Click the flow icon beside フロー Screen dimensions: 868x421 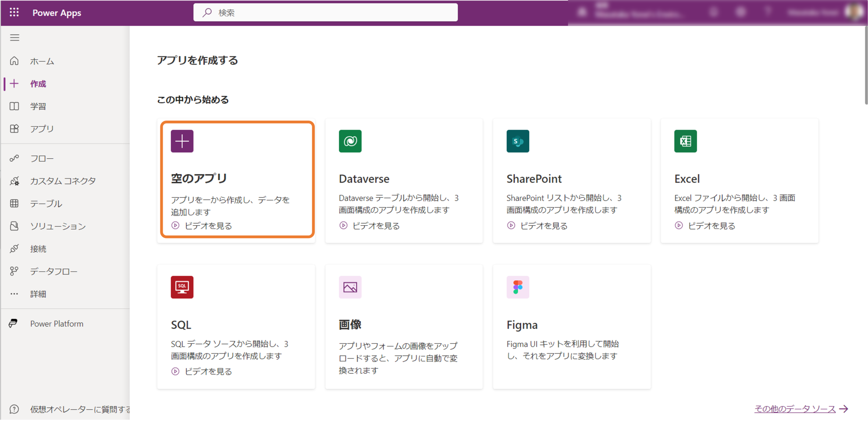click(14, 158)
